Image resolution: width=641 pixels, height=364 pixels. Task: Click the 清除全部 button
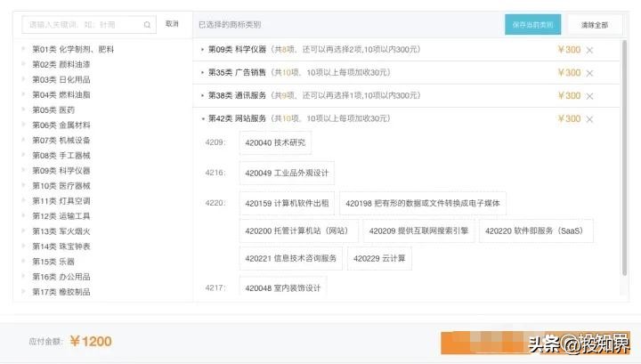coord(595,25)
